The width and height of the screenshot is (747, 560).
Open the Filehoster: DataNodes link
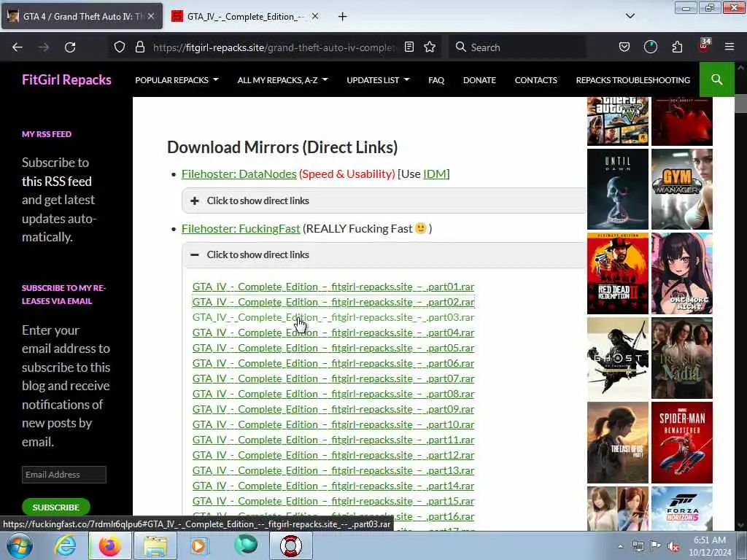(x=239, y=174)
